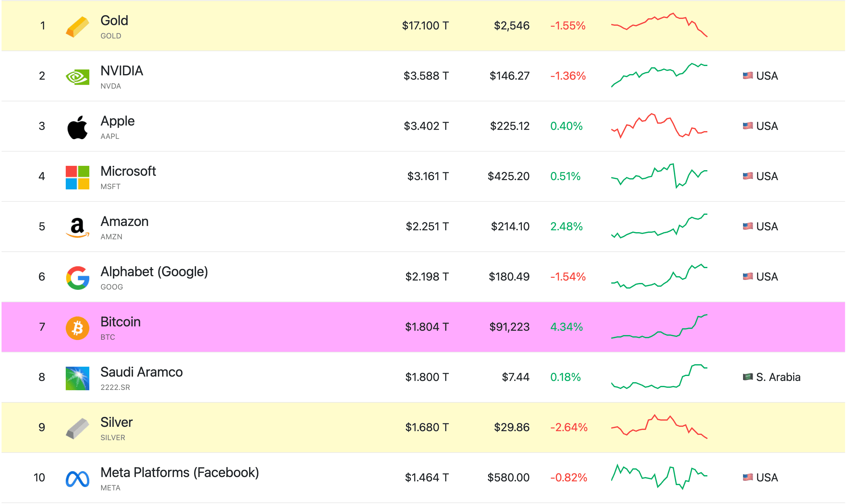Image resolution: width=846 pixels, height=504 pixels.
Task: Click the NVDA ticker symbol
Action: tap(111, 86)
